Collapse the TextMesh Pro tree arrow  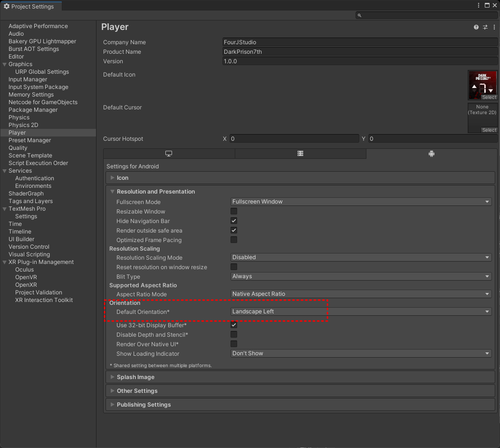[x=4, y=209]
